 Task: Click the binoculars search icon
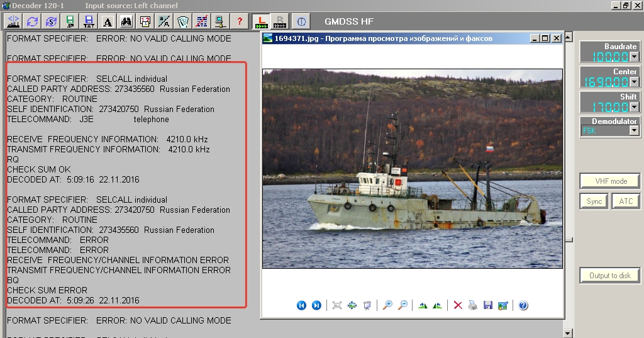pyautogui.click(x=126, y=21)
